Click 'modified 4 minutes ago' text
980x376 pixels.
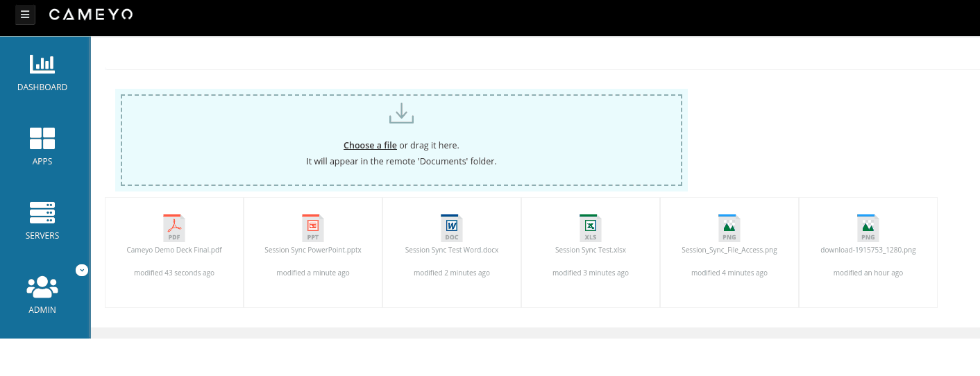(x=729, y=273)
